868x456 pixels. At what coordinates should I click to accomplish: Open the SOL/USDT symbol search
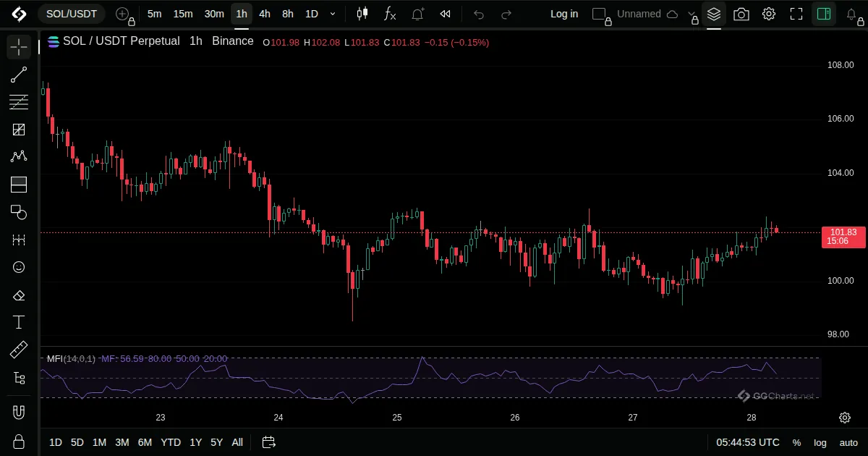pyautogui.click(x=71, y=14)
